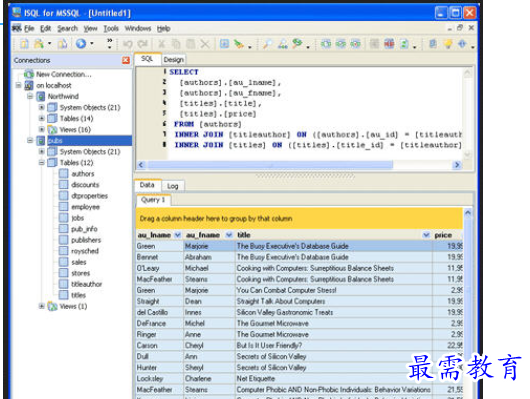The image size is (530, 399).
Task: Click the Copy toolbar icon
Action: [176, 44]
